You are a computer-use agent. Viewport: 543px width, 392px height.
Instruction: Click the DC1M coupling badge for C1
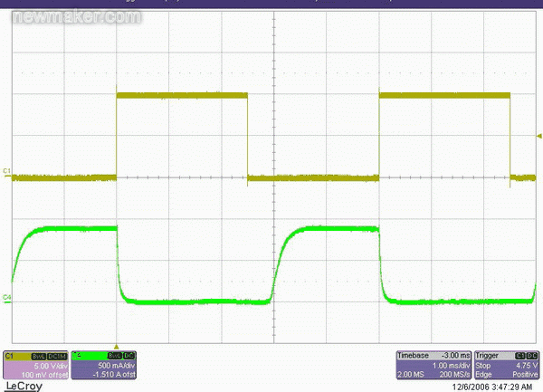[56, 356]
